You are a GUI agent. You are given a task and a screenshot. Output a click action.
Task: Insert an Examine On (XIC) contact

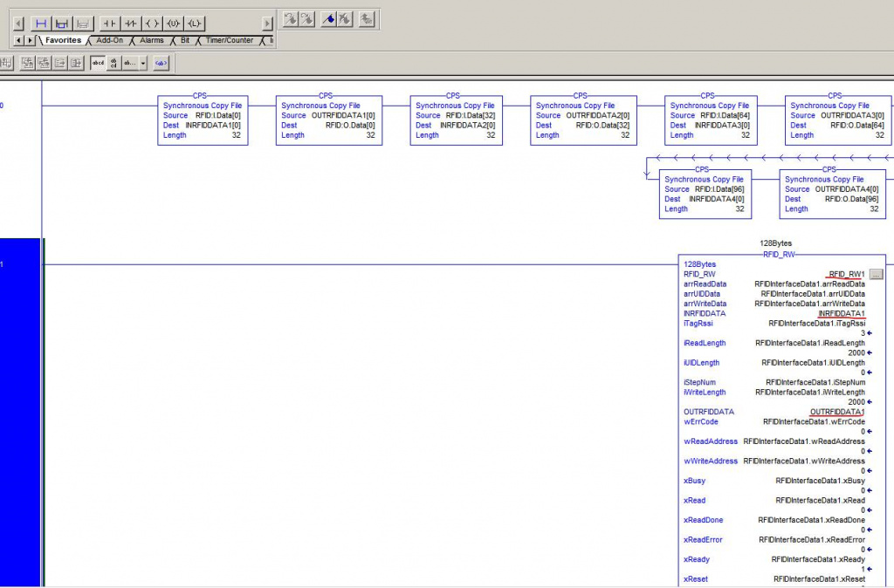109,24
